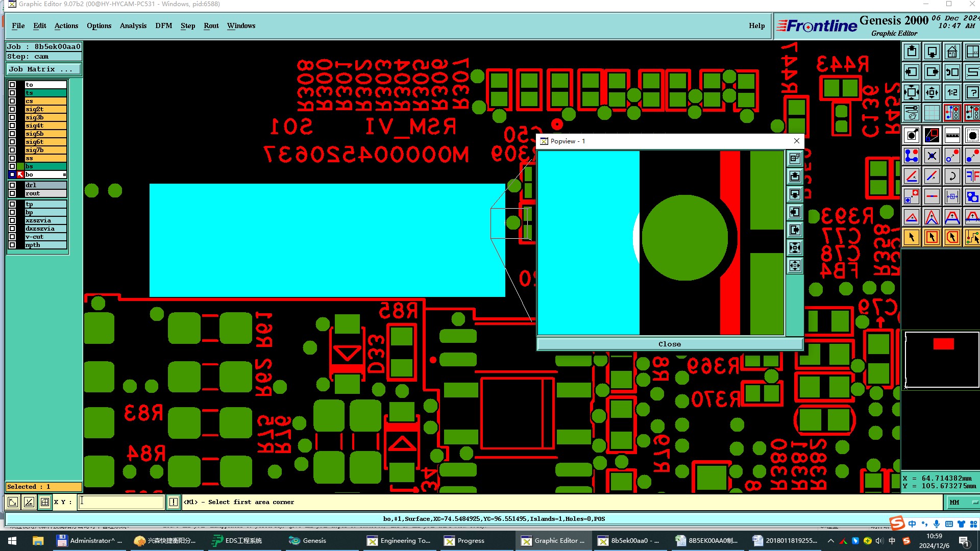The height and width of the screenshot is (551, 980).
Task: Click the pan up icon in main toolbar
Action: pyautogui.click(x=912, y=52)
